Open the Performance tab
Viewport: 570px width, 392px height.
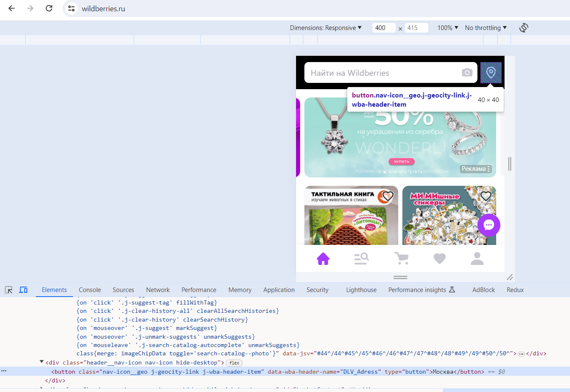point(199,290)
